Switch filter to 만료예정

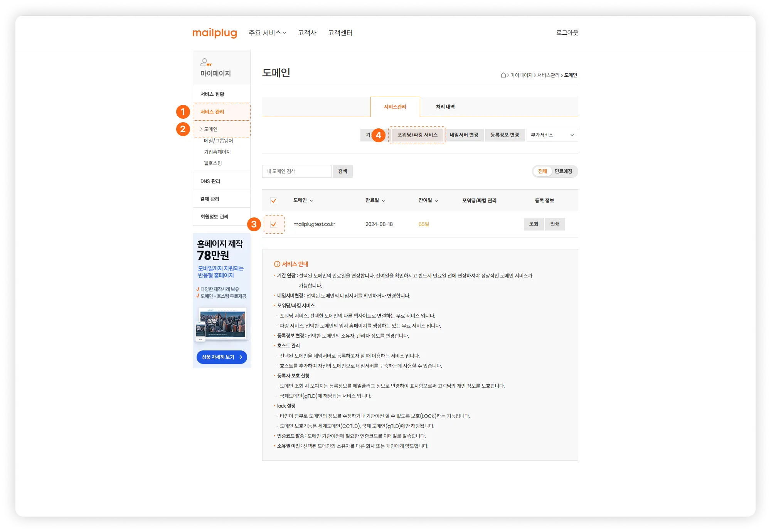[x=563, y=171]
